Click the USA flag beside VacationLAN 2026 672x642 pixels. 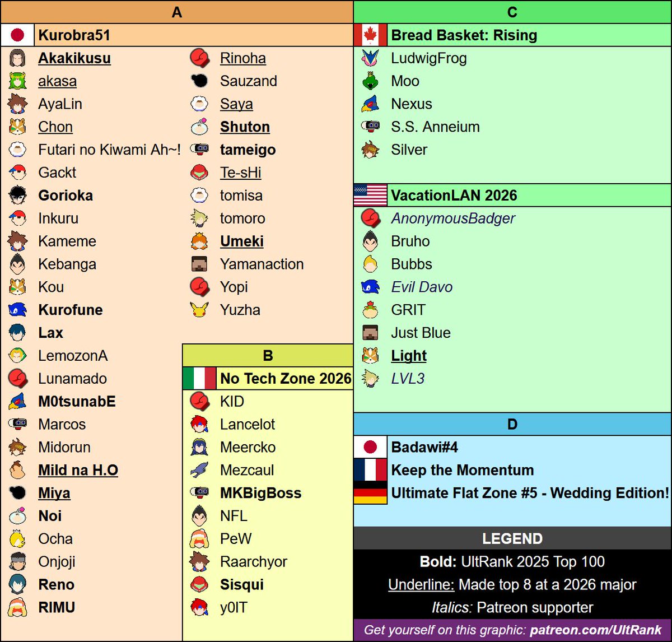[370, 195]
